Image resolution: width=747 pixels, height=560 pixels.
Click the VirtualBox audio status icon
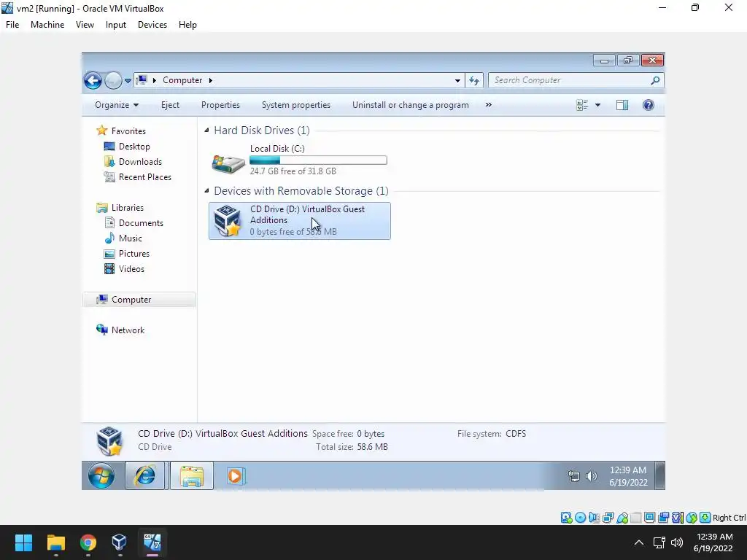[594, 518]
